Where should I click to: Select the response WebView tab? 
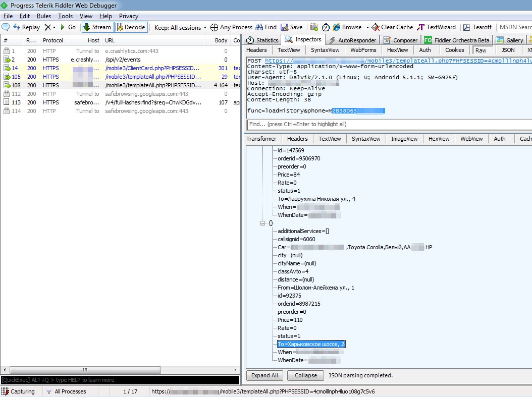click(x=471, y=139)
